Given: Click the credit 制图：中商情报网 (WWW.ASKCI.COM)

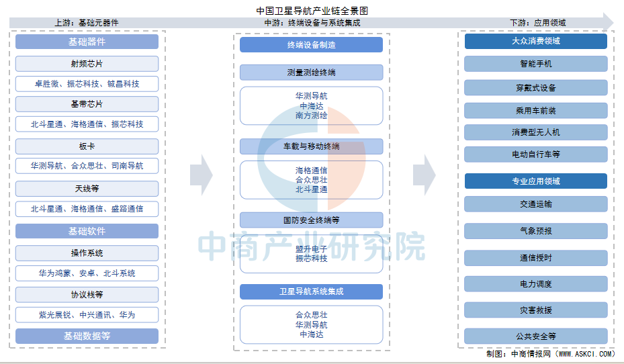Looking at the screenshot, I should tap(551, 354).
